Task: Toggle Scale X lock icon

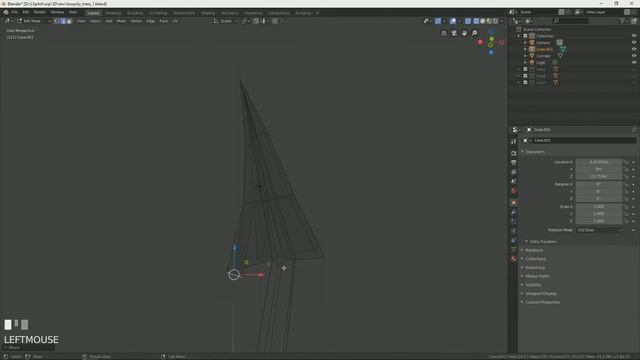Action: [x=626, y=207]
